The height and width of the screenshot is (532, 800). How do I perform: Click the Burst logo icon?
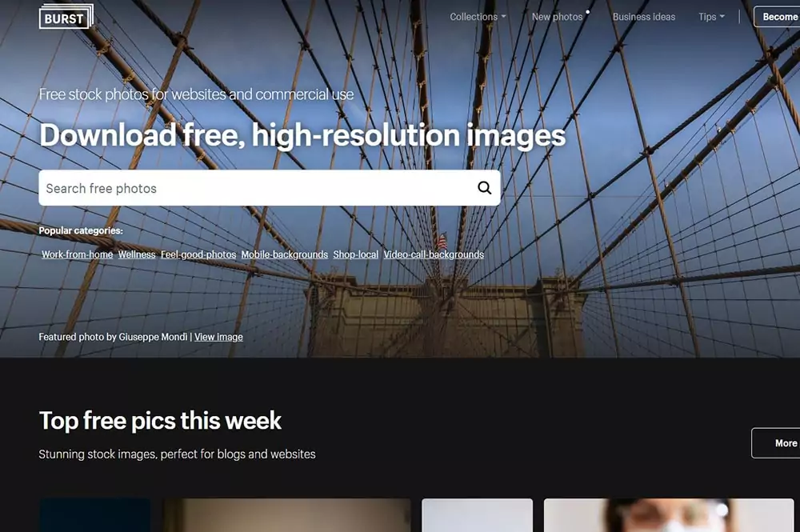point(66,17)
